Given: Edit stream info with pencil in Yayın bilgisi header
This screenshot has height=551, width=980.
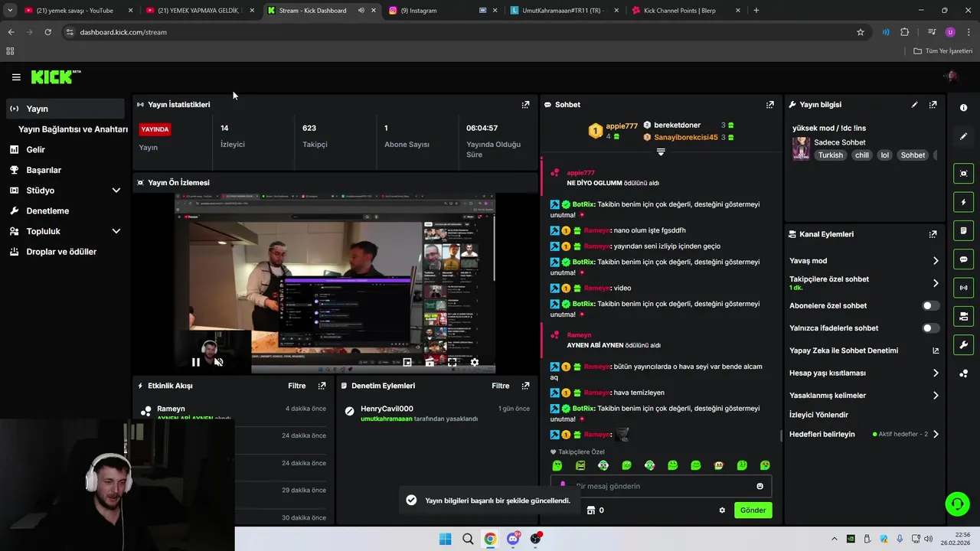Looking at the screenshot, I should coord(914,105).
